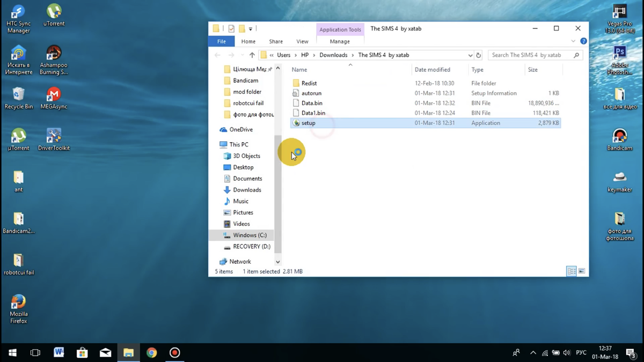644x362 pixels.
Task: Open uTorrent desktop shortcut at top
Action: 54,16
